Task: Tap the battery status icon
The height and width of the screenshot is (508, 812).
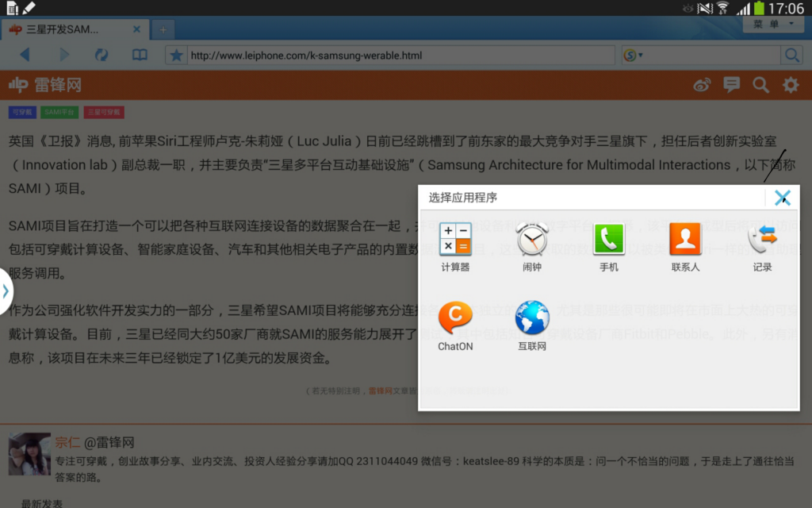Action: [x=759, y=8]
